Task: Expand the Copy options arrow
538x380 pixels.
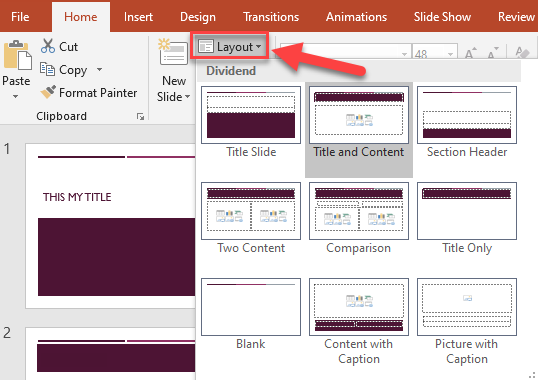Action: click(100, 70)
